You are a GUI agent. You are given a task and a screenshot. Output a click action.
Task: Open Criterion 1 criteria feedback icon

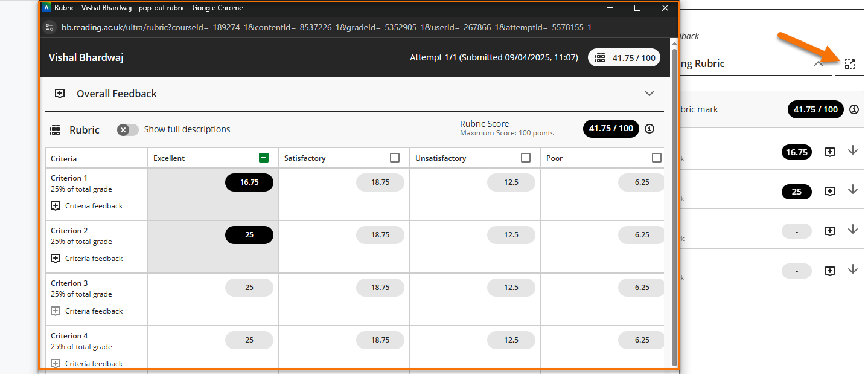click(56, 206)
